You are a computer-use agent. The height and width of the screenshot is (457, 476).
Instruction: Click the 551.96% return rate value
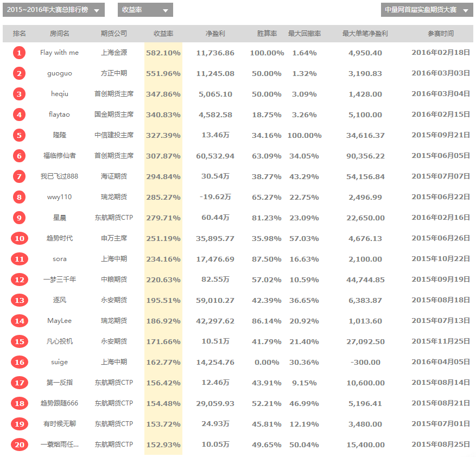163,73
